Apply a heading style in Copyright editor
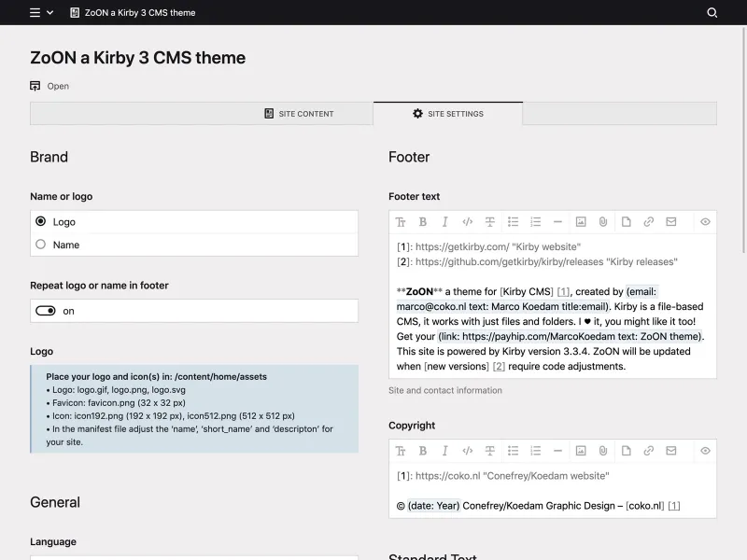The image size is (747, 560). 401,451
